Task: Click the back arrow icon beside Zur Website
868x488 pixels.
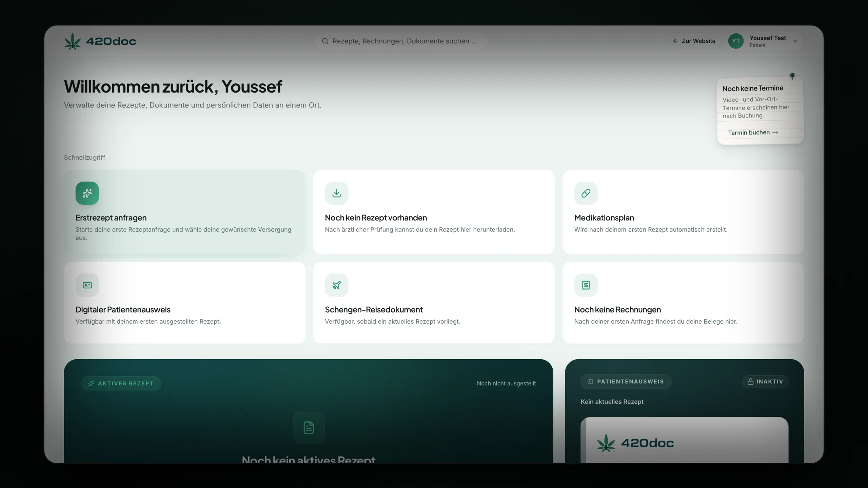Action: pyautogui.click(x=675, y=41)
